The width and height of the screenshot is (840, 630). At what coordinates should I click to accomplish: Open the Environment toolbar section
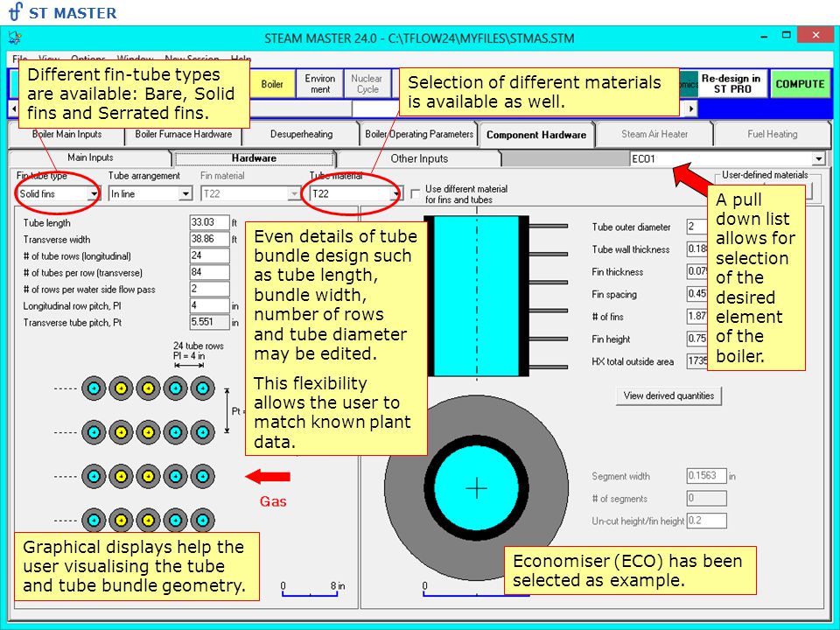[320, 84]
